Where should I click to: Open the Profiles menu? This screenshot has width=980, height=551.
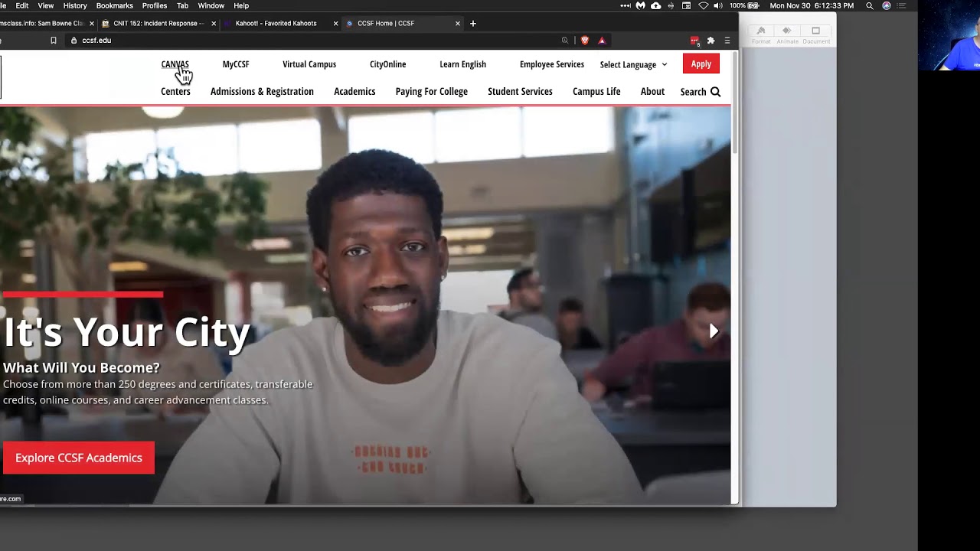(155, 5)
